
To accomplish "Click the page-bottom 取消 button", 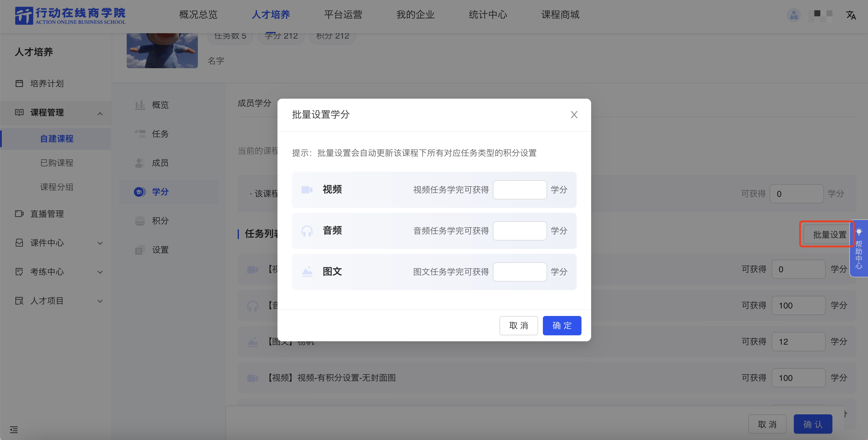I will (767, 424).
